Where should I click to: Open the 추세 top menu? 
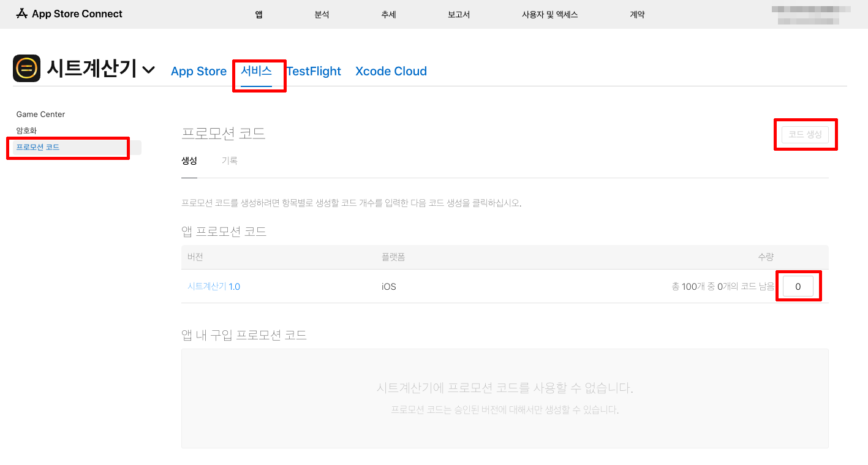point(388,14)
